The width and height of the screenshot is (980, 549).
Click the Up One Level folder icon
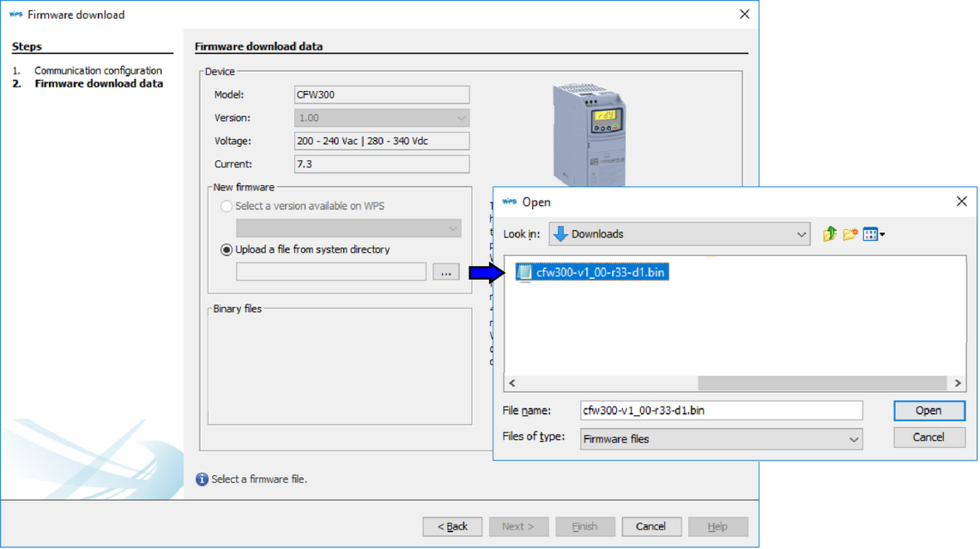[x=829, y=234]
